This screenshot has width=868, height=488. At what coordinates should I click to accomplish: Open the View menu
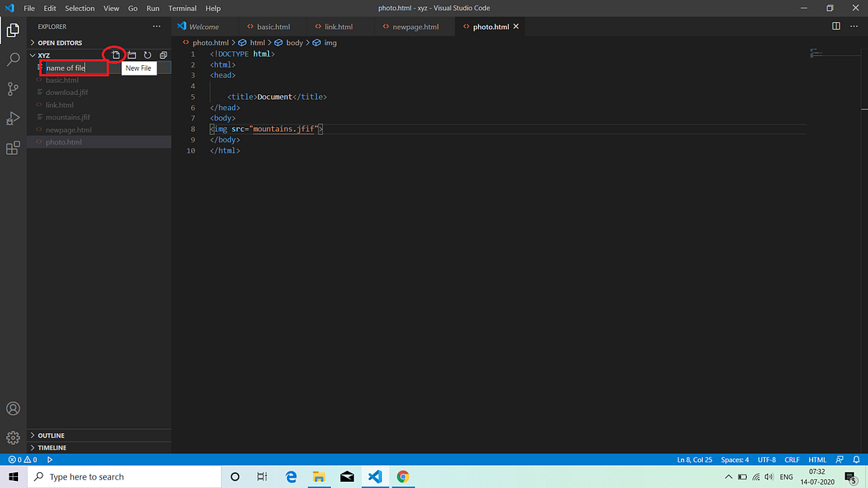coord(112,9)
